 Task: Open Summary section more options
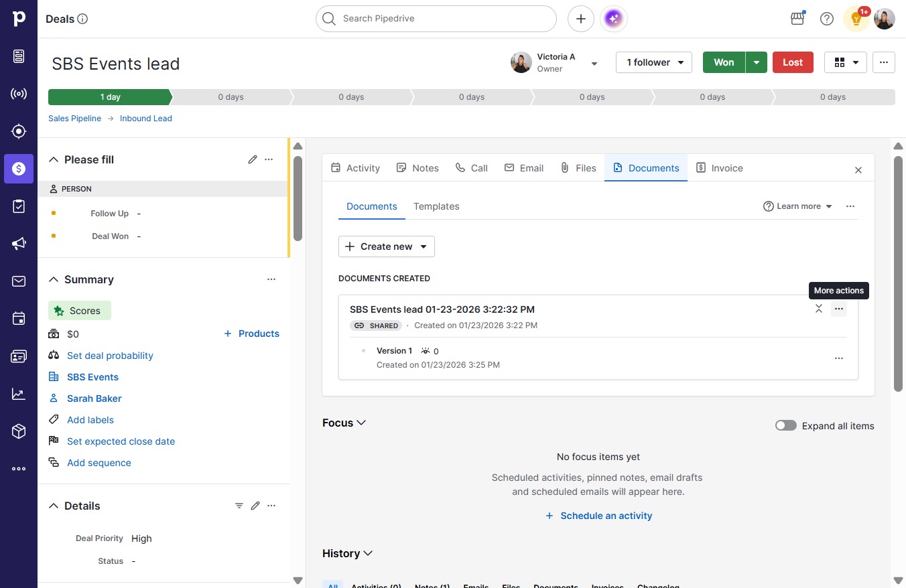coord(271,279)
